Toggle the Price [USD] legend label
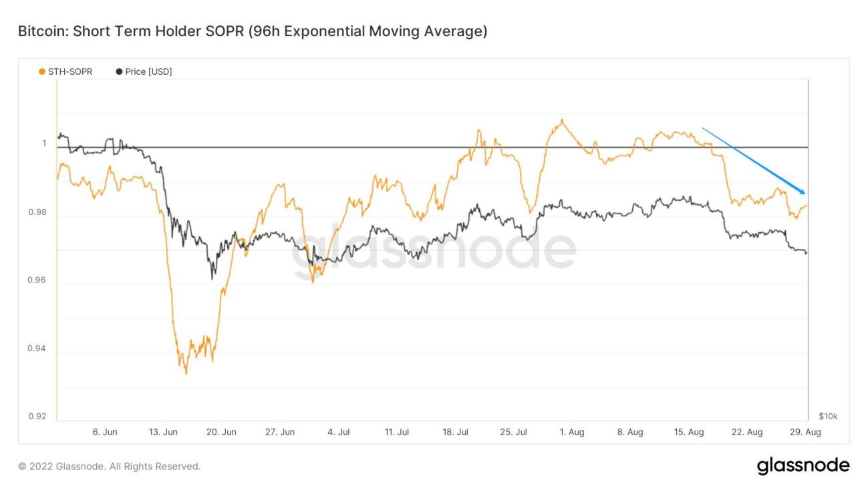Image resolution: width=868 pixels, height=488 pixels. [148, 71]
